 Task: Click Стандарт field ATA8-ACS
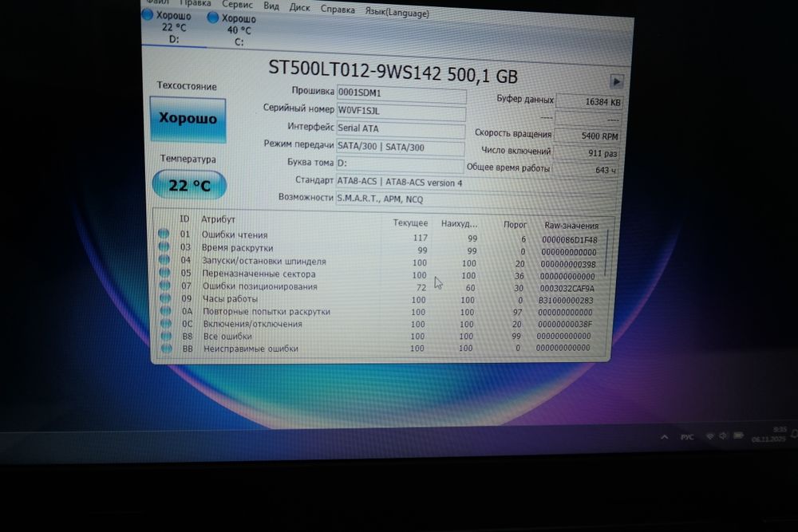pyautogui.click(x=477, y=183)
